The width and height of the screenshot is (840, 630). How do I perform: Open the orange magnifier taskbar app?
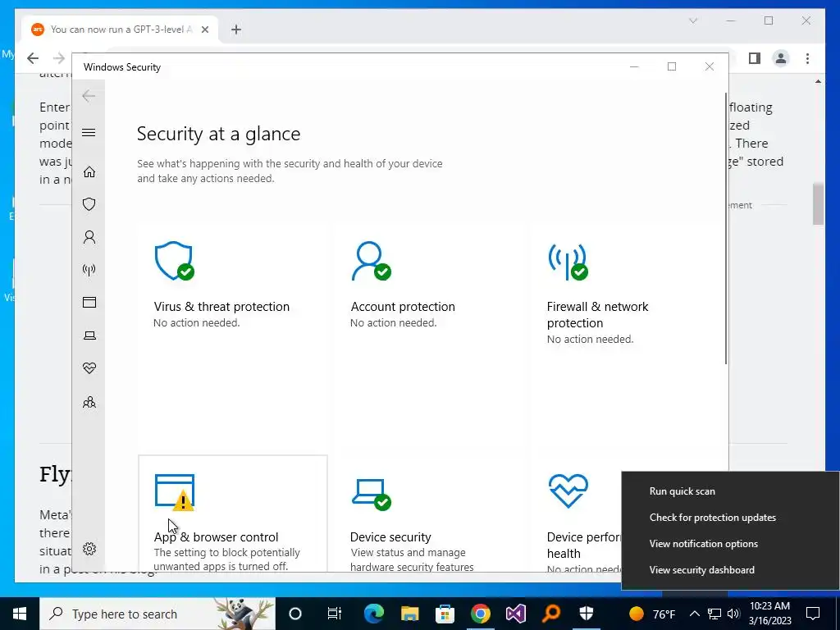click(551, 614)
